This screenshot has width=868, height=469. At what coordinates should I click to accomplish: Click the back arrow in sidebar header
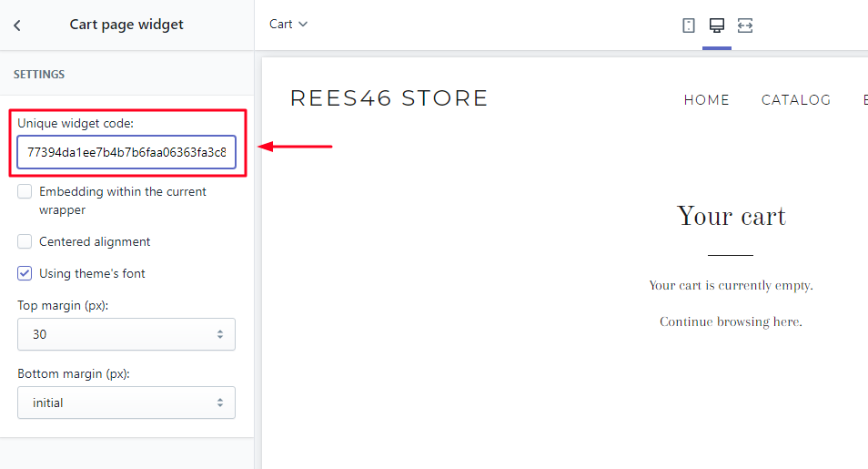tap(17, 25)
